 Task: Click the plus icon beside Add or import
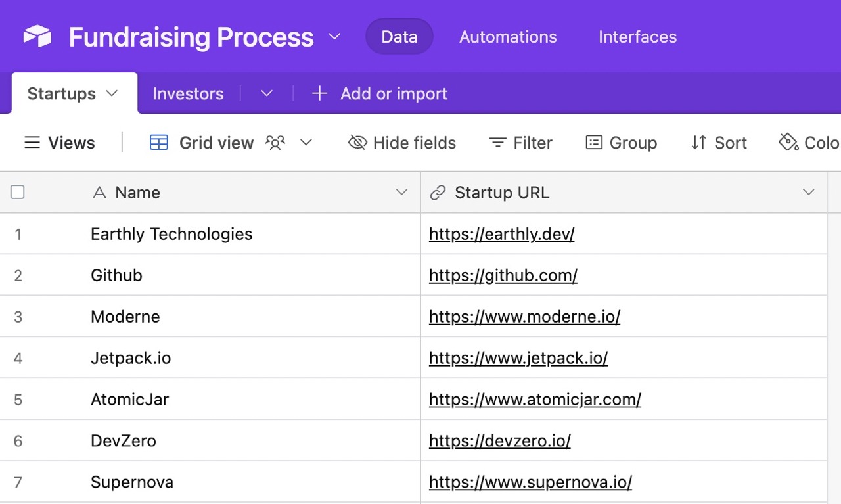(x=319, y=93)
